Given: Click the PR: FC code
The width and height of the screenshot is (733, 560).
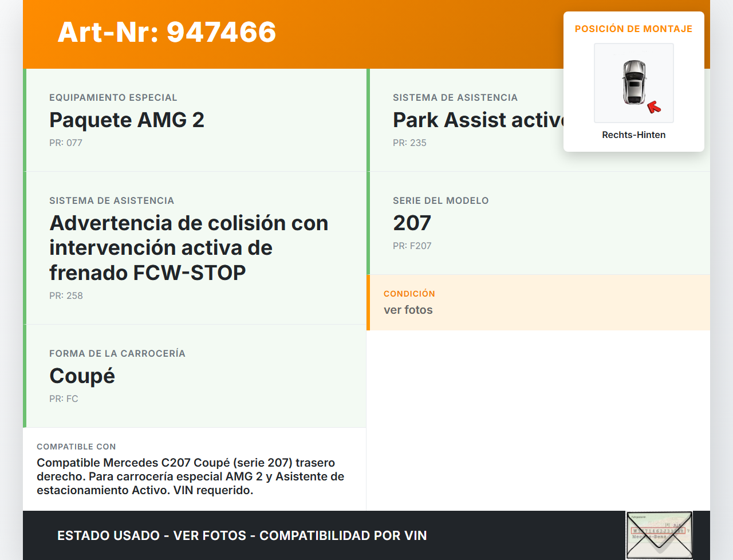Looking at the screenshot, I should coord(64,399).
